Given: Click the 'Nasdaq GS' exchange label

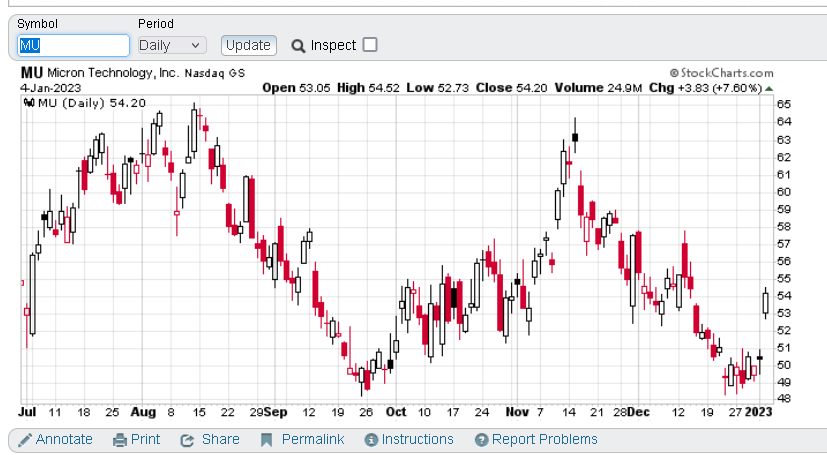Looking at the screenshot, I should tap(215, 73).
